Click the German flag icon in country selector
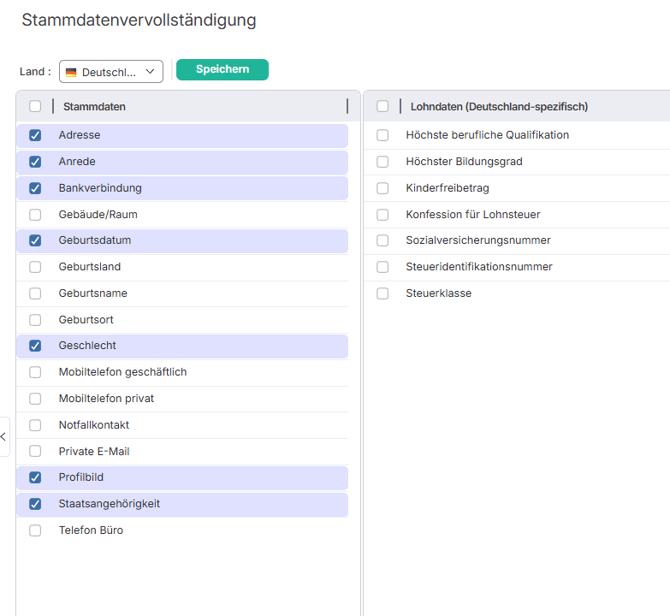Image resolution: width=670 pixels, height=616 pixels. 71,72
